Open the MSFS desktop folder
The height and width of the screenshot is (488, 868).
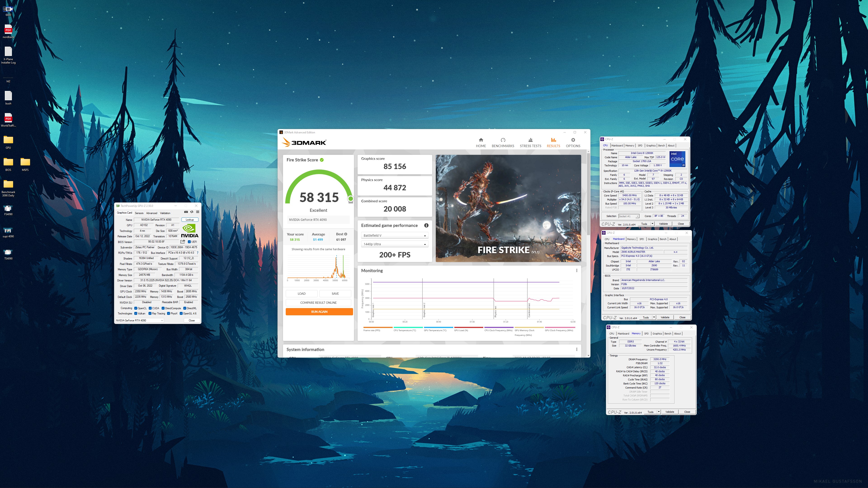[25, 165]
